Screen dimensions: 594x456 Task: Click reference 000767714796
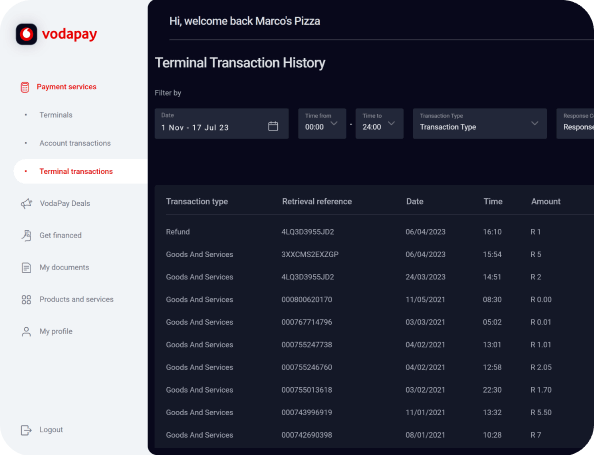(x=307, y=322)
